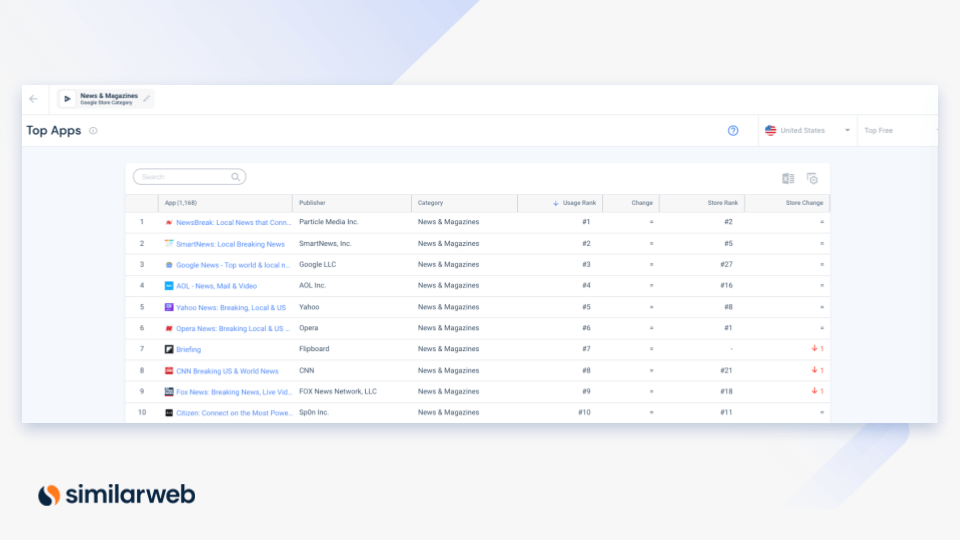Expand the United States country dropdown
Image resolution: width=960 pixels, height=540 pixels.
(x=847, y=130)
